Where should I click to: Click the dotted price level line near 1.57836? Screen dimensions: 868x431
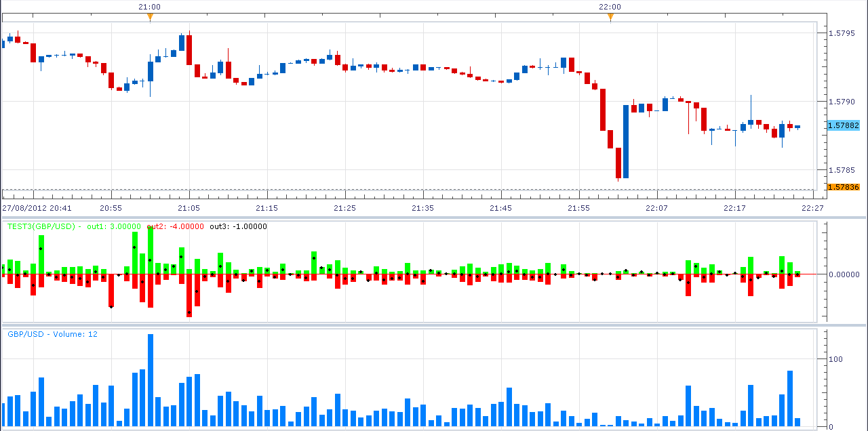tap(409, 189)
